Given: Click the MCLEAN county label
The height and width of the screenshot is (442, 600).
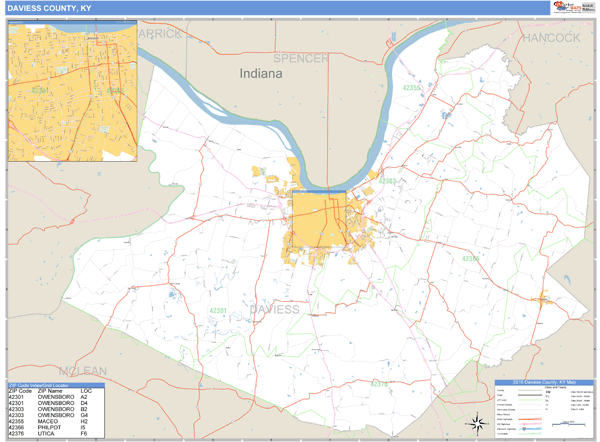Looking at the screenshot, I should (x=83, y=371).
